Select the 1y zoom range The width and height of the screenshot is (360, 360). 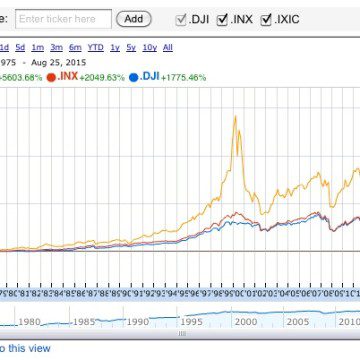pyautogui.click(x=115, y=48)
